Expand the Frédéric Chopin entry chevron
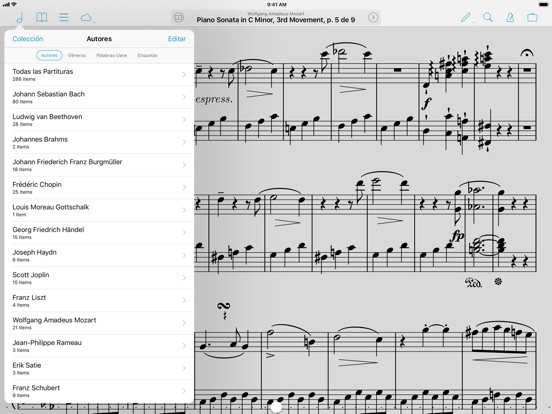Viewport: 552px width, 414px height. click(x=184, y=188)
